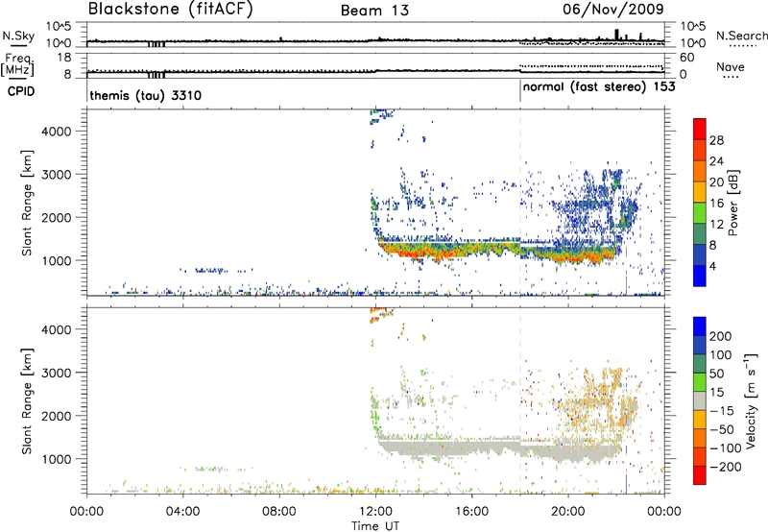768x532 pixels.
Task: Click the 'Nave' legend label
Action: click(731, 66)
